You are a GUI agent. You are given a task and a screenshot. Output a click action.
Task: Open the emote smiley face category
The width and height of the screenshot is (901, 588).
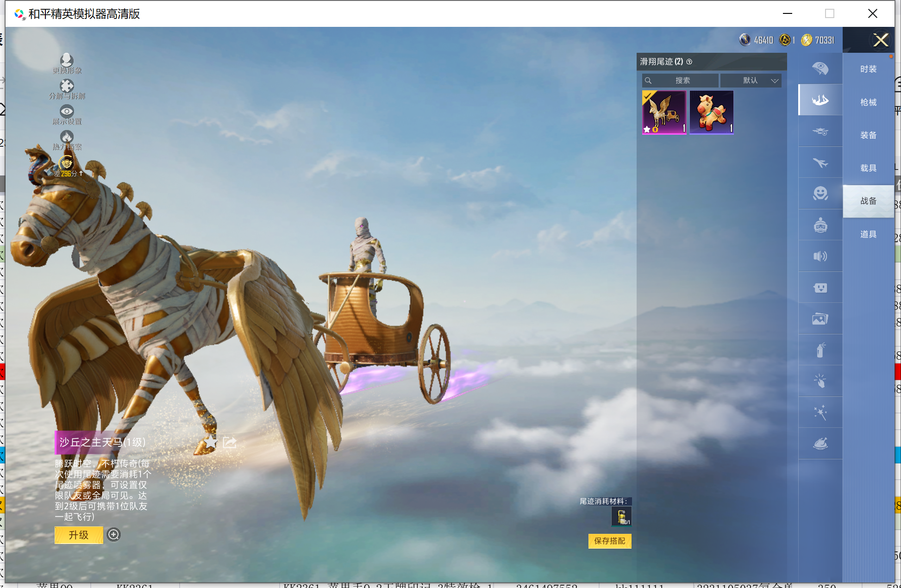coord(820,194)
